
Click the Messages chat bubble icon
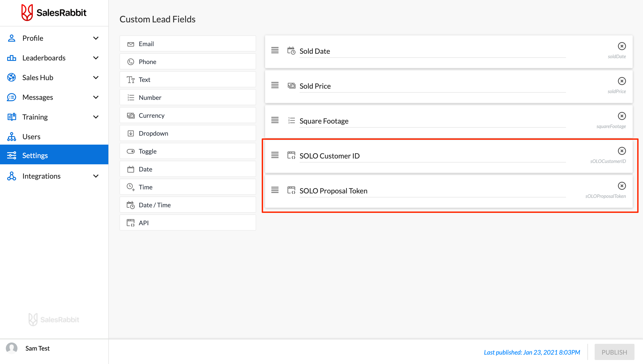(x=11, y=97)
